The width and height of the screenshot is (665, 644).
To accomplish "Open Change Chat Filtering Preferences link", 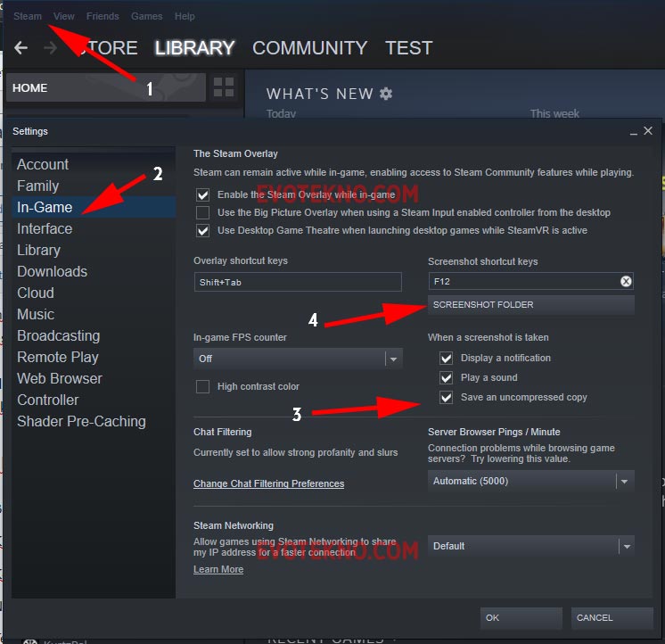I will coord(268,483).
